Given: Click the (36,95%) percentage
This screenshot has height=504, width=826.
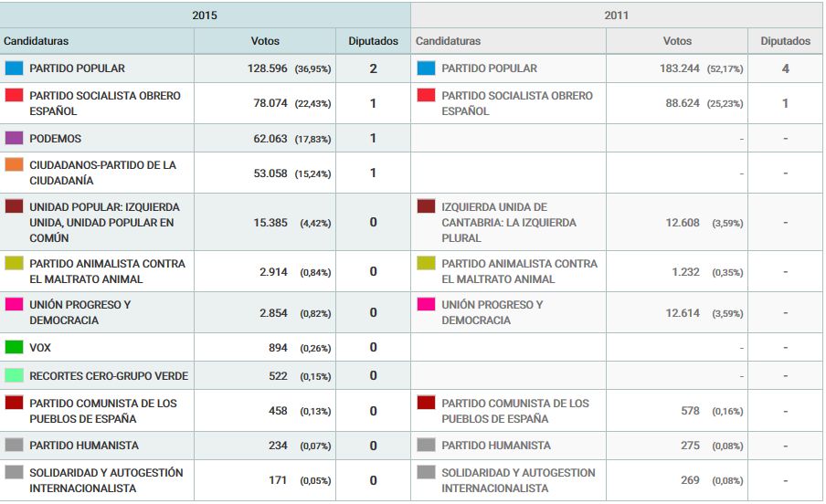Looking at the screenshot, I should point(312,69).
